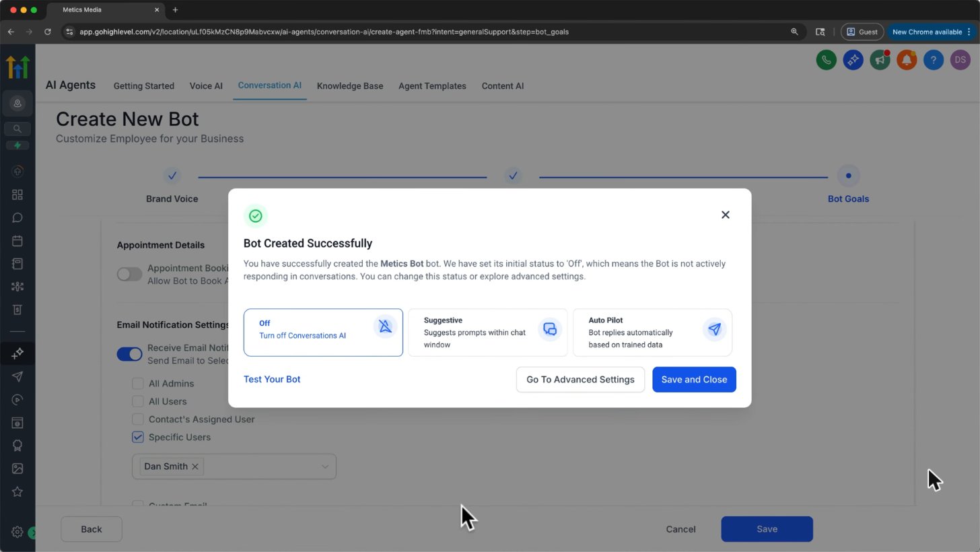Click the Suggestive chat bubbles icon
This screenshot has width=980, height=552.
550,329
